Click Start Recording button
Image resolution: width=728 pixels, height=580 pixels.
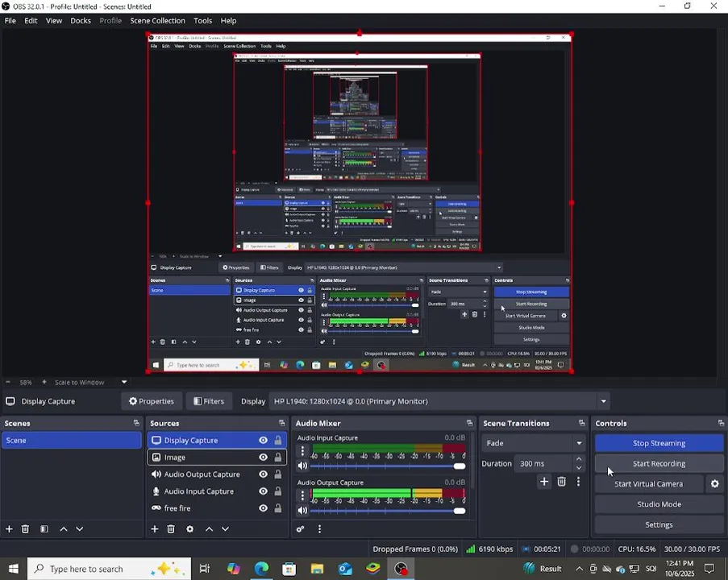pyautogui.click(x=659, y=463)
